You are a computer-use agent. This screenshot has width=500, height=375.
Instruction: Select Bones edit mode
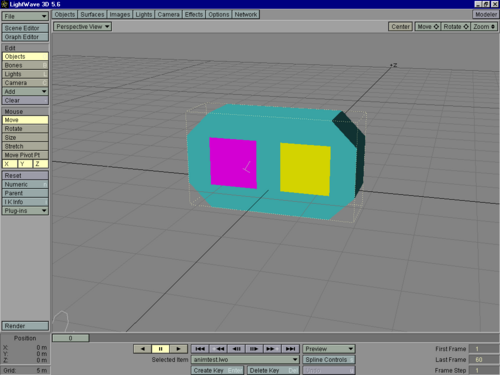pos(25,65)
